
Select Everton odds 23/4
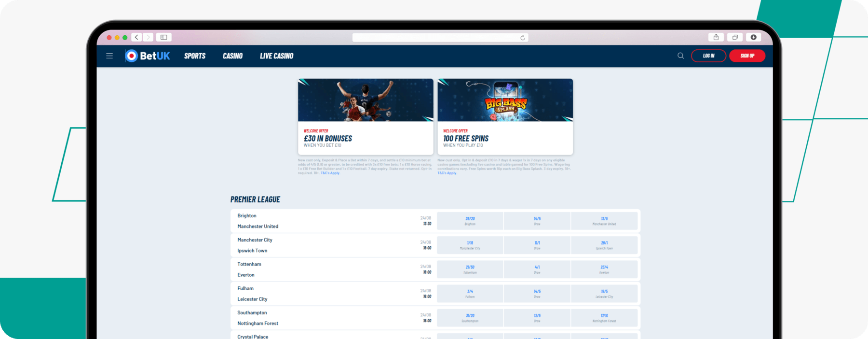click(604, 269)
